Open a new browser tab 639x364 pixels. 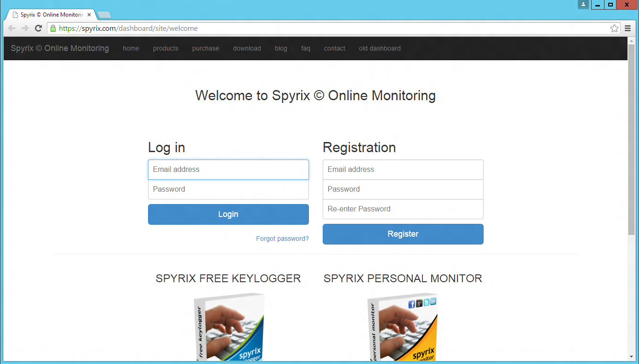click(x=104, y=15)
